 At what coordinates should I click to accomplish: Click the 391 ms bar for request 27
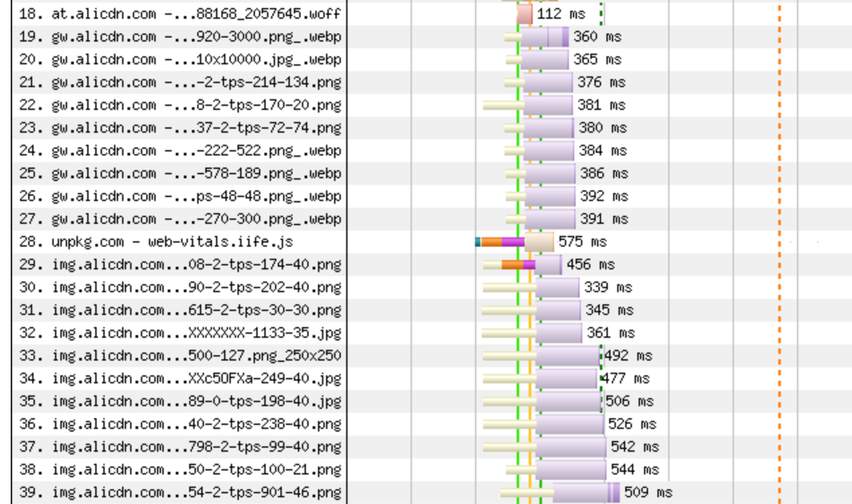pos(541,218)
